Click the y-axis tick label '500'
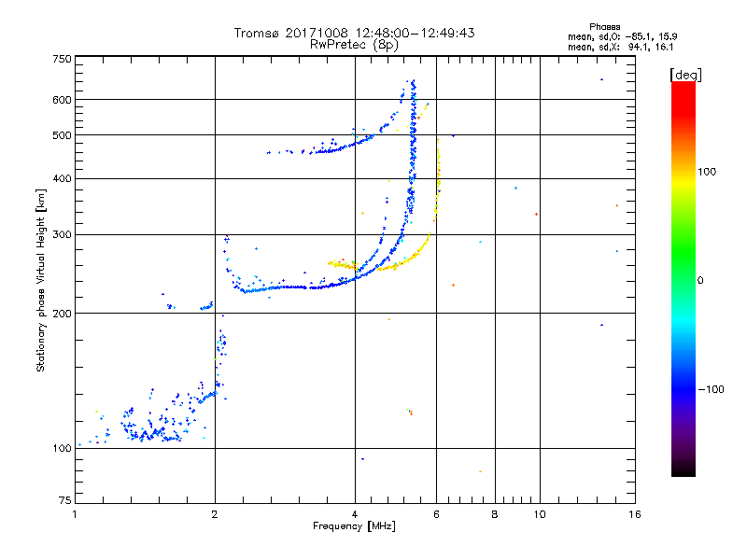Screen dimensions: 747x560 (x=63, y=135)
